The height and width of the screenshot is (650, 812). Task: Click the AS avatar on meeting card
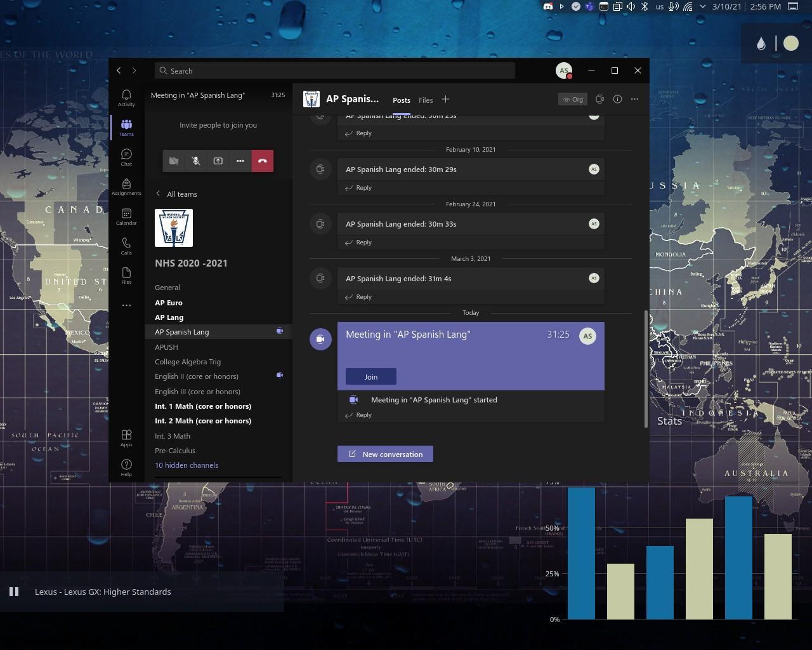click(588, 336)
